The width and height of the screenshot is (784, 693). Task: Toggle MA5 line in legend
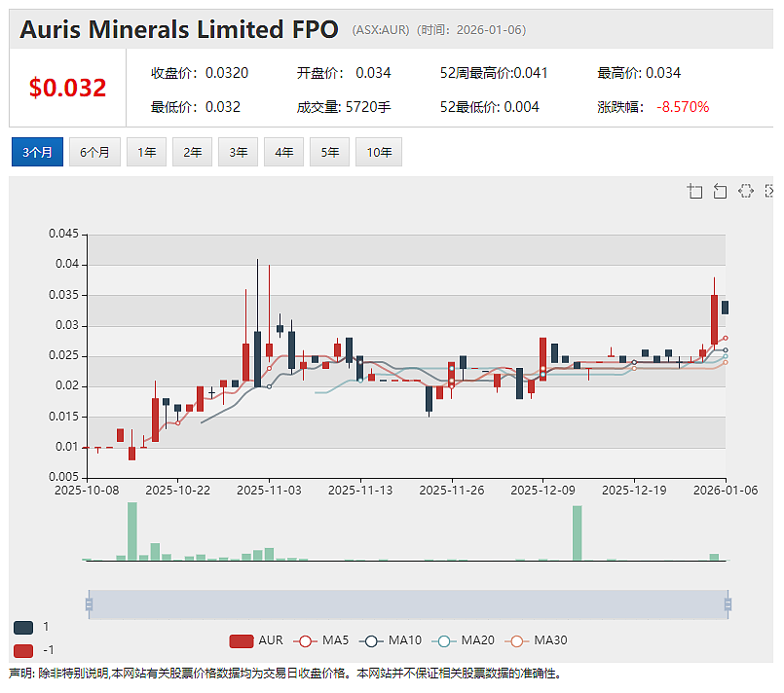point(321,640)
